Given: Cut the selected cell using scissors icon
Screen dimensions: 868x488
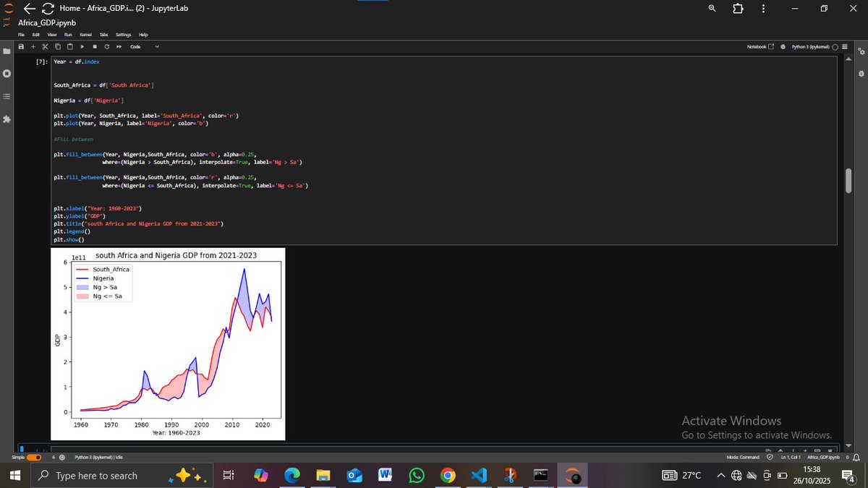Looking at the screenshot, I should [45, 46].
